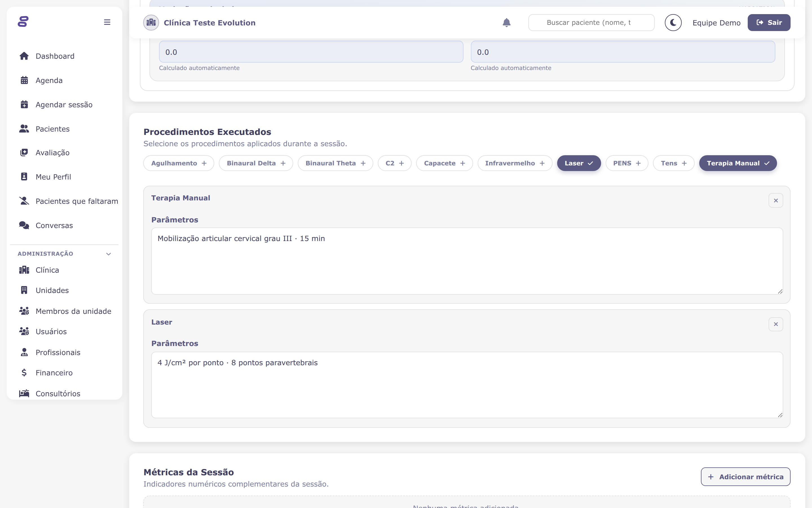
Task: Open Profissionais administration link
Action: point(58,352)
